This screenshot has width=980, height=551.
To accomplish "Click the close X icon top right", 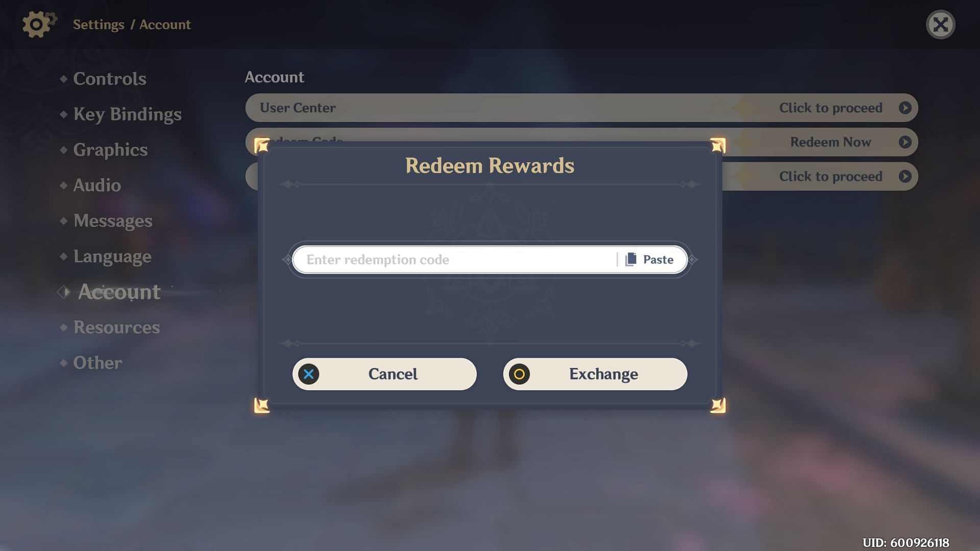I will click(941, 24).
